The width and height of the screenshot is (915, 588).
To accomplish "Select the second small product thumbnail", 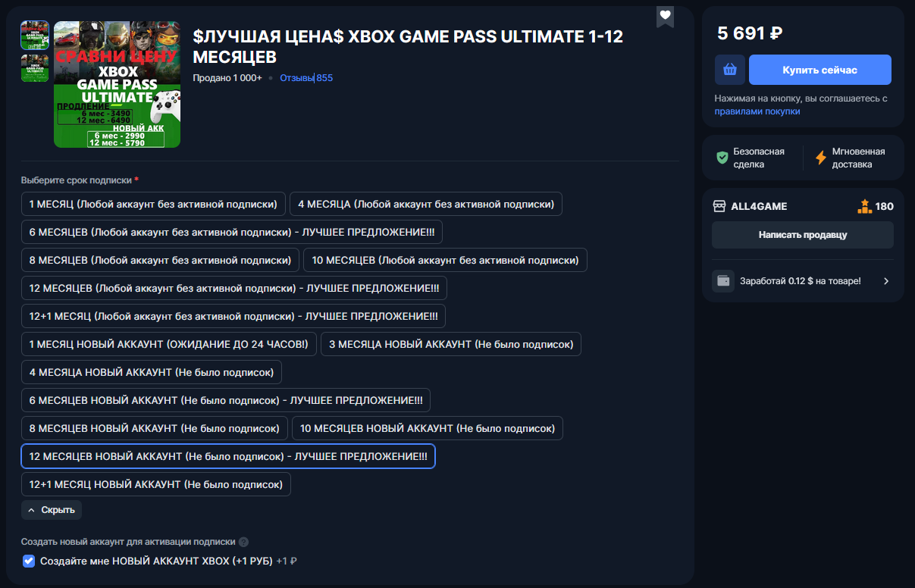I will (35, 68).
